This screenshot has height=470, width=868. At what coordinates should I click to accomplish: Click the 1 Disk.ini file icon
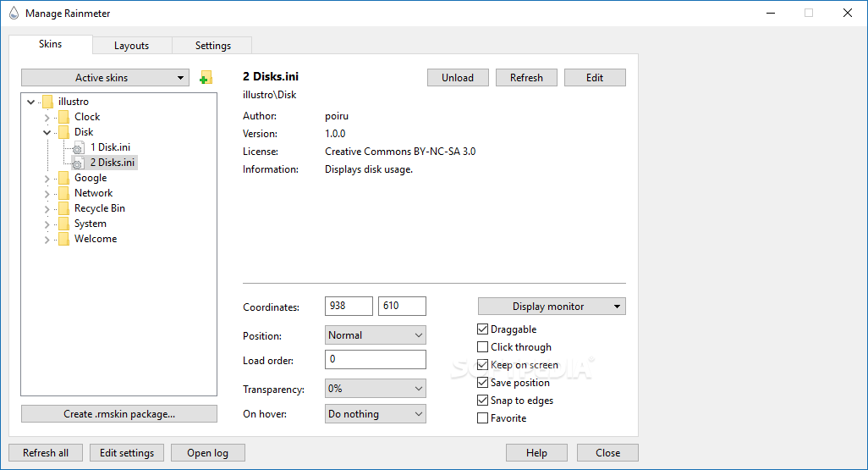79,147
